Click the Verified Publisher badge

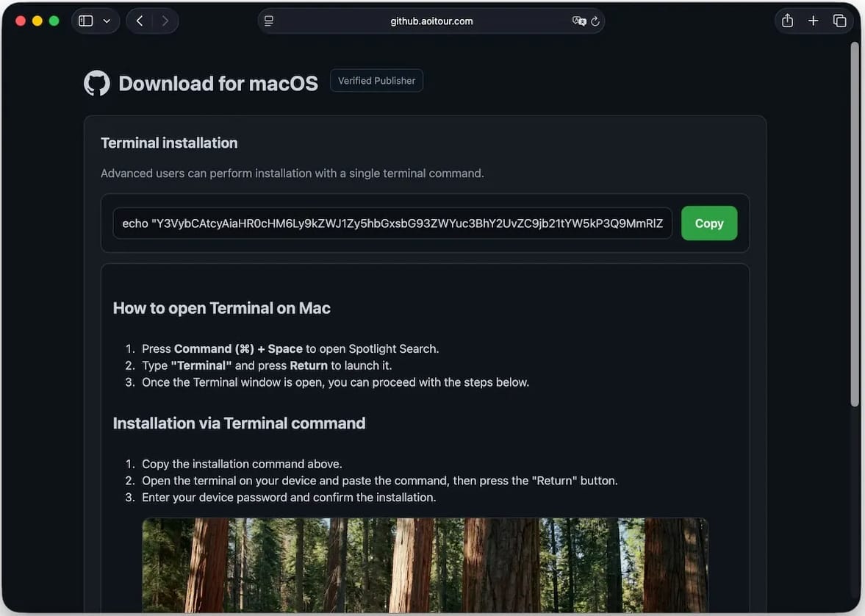(377, 81)
